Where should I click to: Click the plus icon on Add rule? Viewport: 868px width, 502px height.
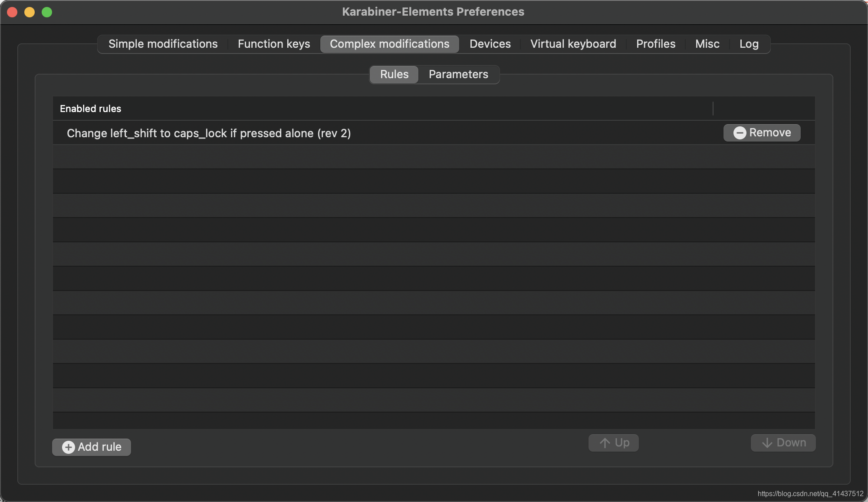(68, 447)
